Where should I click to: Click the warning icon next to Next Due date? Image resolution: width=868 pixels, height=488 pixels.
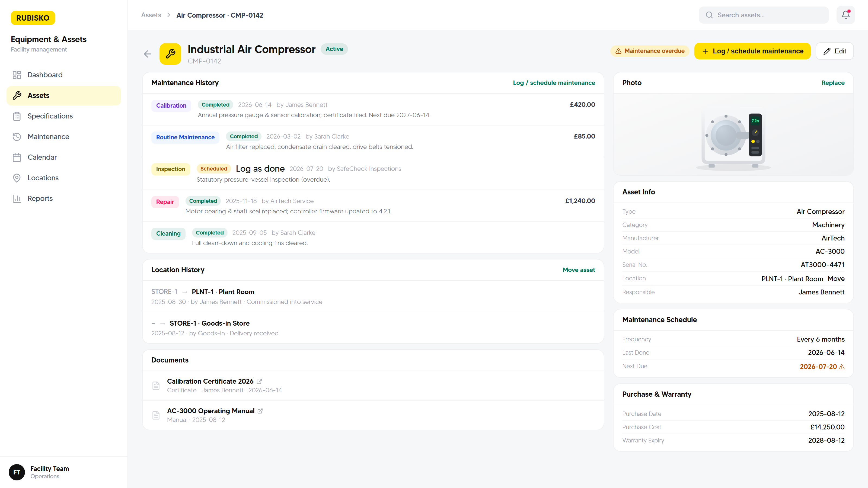pos(842,367)
